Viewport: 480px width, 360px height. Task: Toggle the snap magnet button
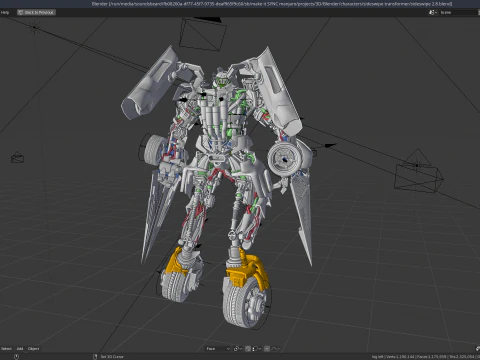click(x=248, y=349)
